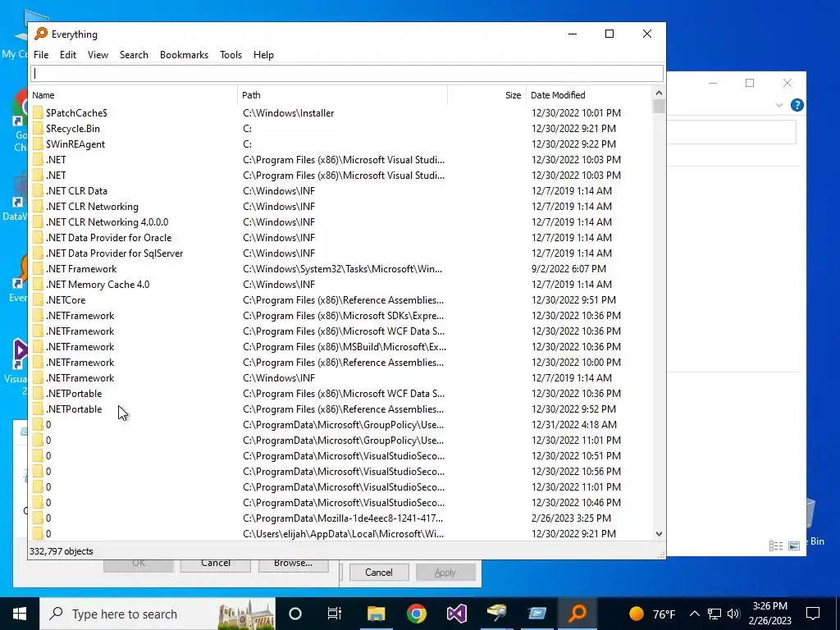The width and height of the screenshot is (840, 630).
Task: Open the Windows Start menu
Action: [20, 614]
